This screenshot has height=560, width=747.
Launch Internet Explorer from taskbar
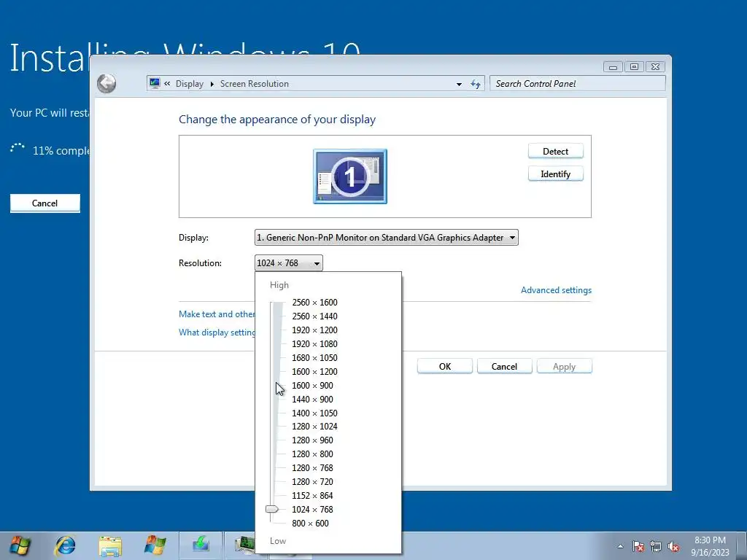click(x=65, y=545)
